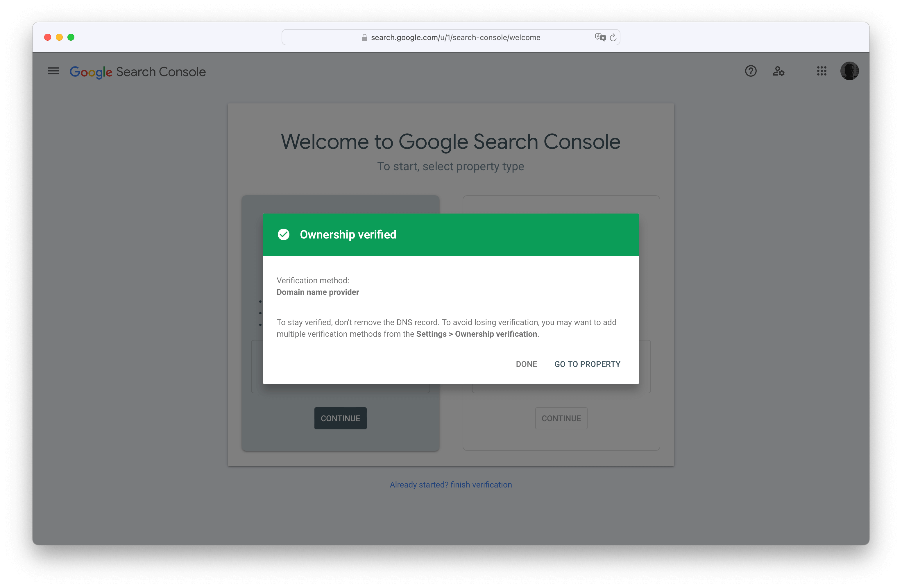This screenshot has width=902, height=588.
Task: Open Already started? finish verification link
Action: tap(451, 485)
